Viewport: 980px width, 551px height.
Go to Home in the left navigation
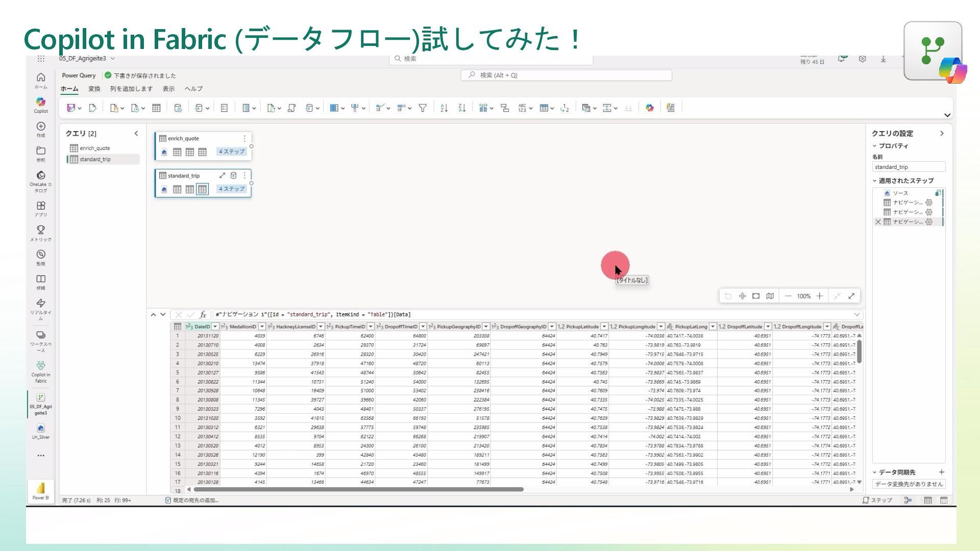[41, 81]
